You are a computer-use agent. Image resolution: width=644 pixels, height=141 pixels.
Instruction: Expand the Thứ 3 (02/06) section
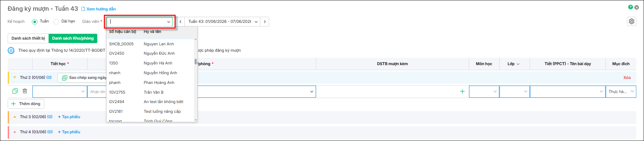tap(14, 117)
